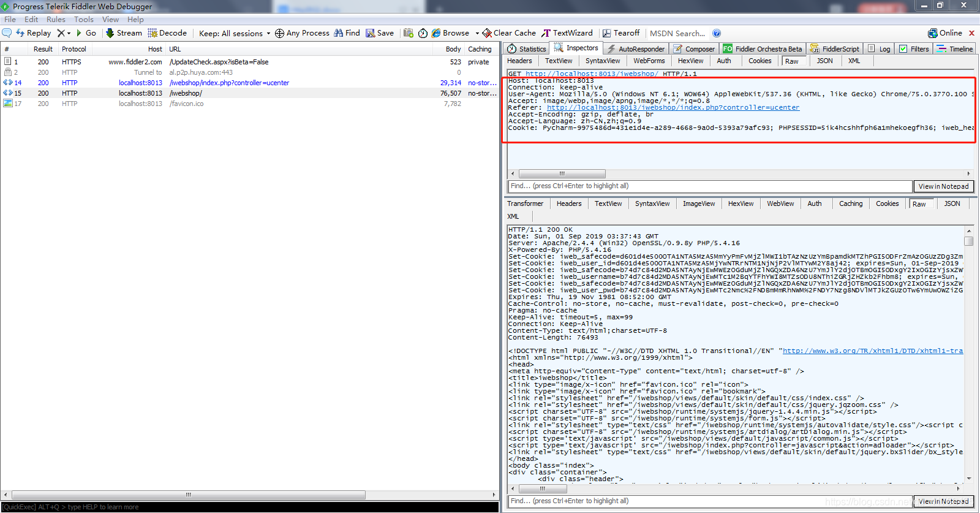The width and height of the screenshot is (980, 513).
Task: Click the QuickExec command line box
Action: tap(250, 507)
